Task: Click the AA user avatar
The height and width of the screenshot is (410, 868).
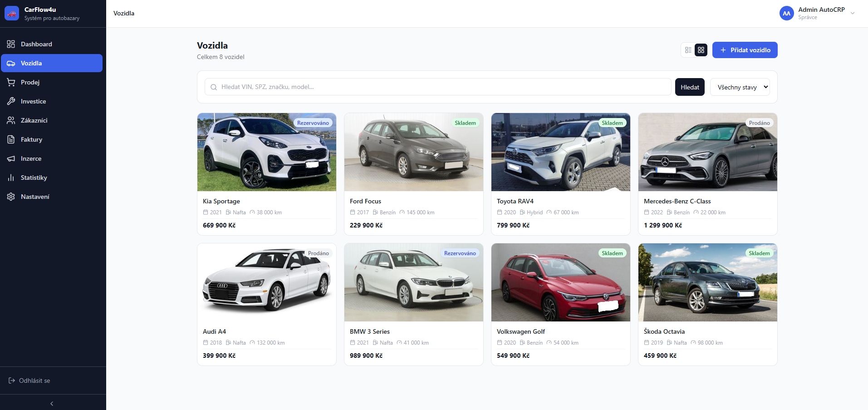Action: coord(787,13)
